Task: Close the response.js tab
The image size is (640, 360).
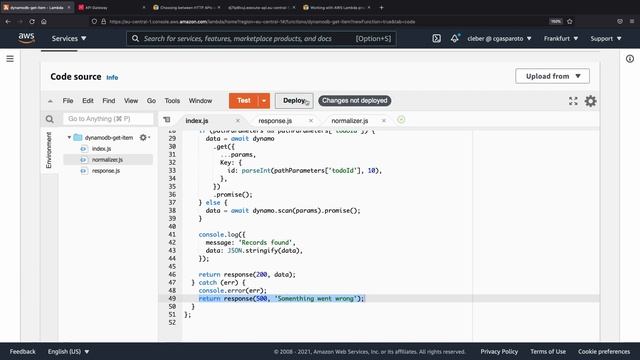Action: (x=311, y=121)
